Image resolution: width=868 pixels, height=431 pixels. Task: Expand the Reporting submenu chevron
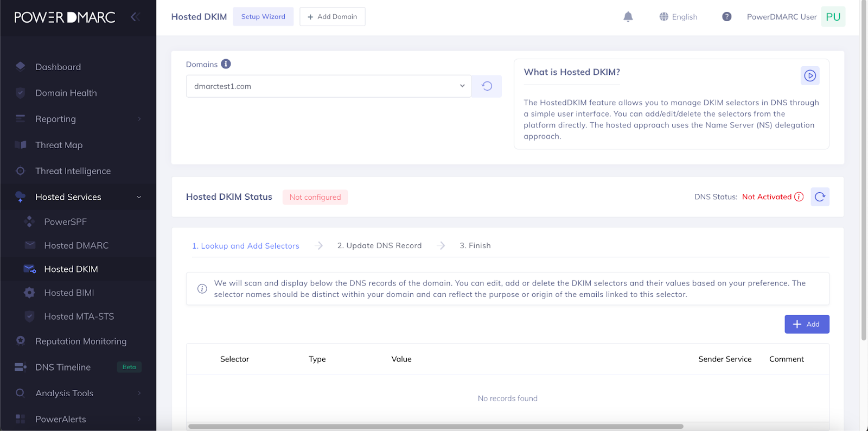[139, 119]
